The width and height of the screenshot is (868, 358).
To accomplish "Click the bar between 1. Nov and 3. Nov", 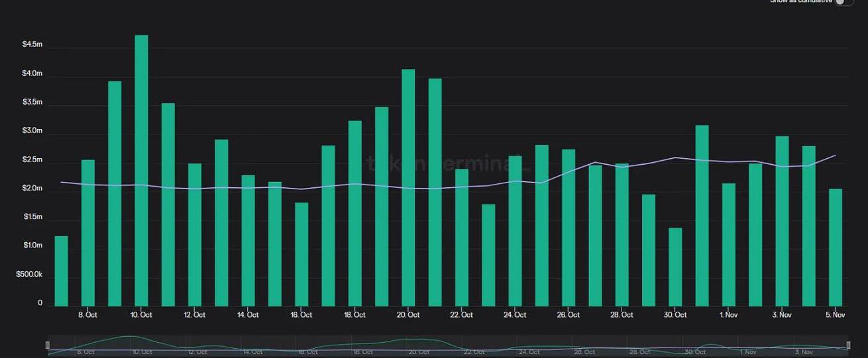I will [756, 235].
